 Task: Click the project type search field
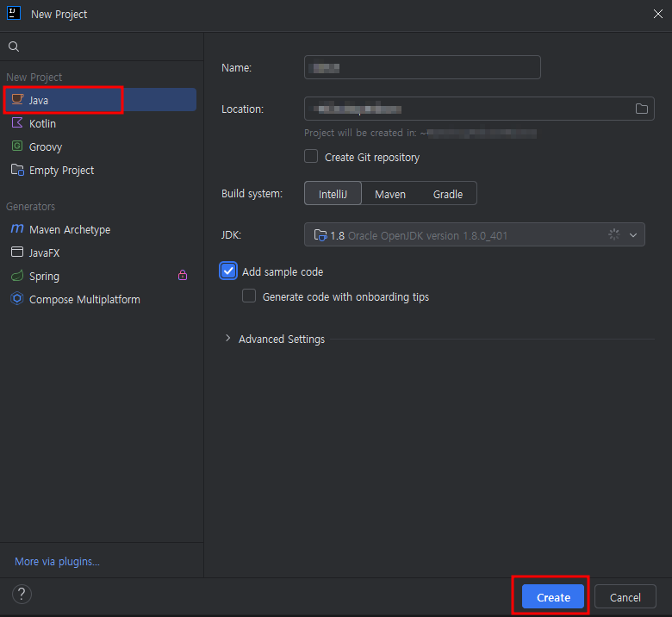pyautogui.click(x=102, y=47)
